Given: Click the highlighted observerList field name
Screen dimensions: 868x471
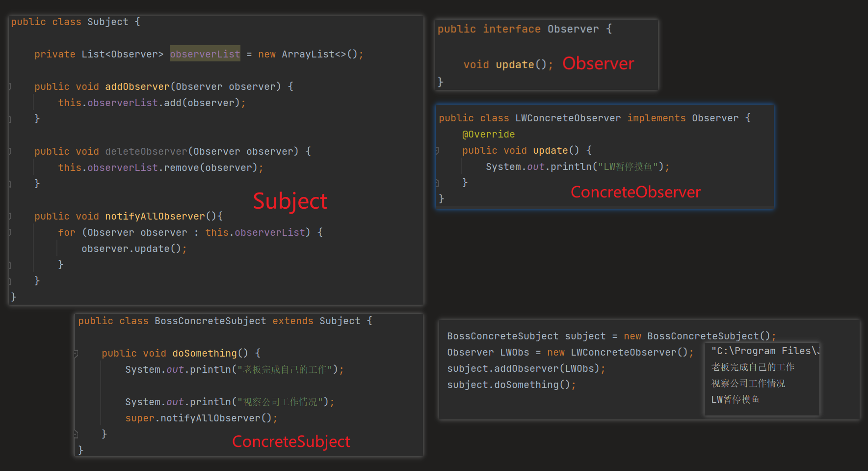Looking at the screenshot, I should (x=205, y=54).
